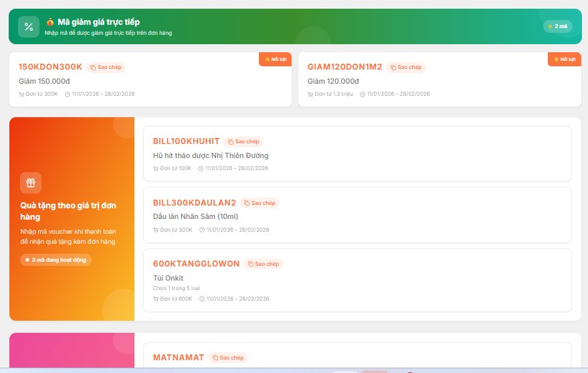Copy the BILL300KDAULAN2 gift code

[x=260, y=203]
